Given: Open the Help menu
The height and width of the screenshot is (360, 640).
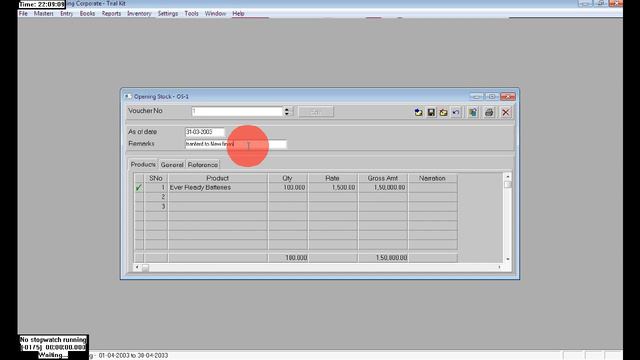Looking at the screenshot, I should click(238, 13).
